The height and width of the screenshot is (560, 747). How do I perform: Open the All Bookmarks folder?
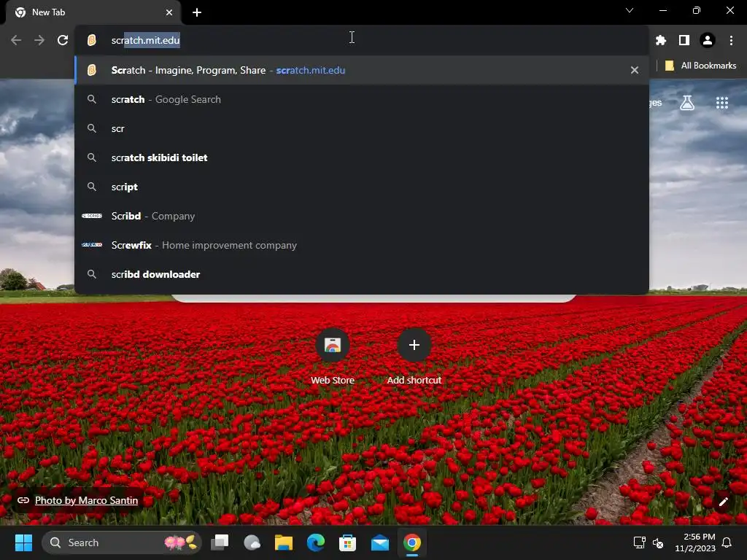(x=700, y=66)
